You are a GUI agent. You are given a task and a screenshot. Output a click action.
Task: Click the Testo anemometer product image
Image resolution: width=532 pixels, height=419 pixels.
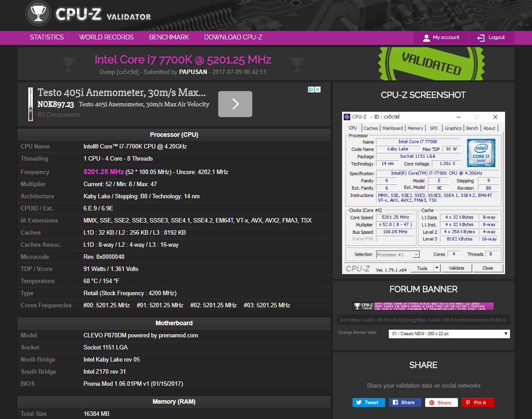click(x=31, y=104)
